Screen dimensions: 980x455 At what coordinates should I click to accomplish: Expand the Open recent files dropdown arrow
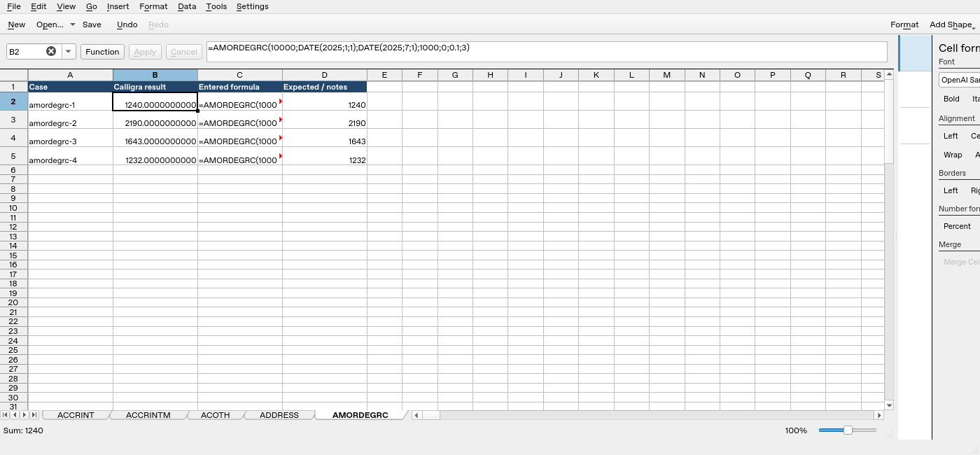click(x=73, y=24)
